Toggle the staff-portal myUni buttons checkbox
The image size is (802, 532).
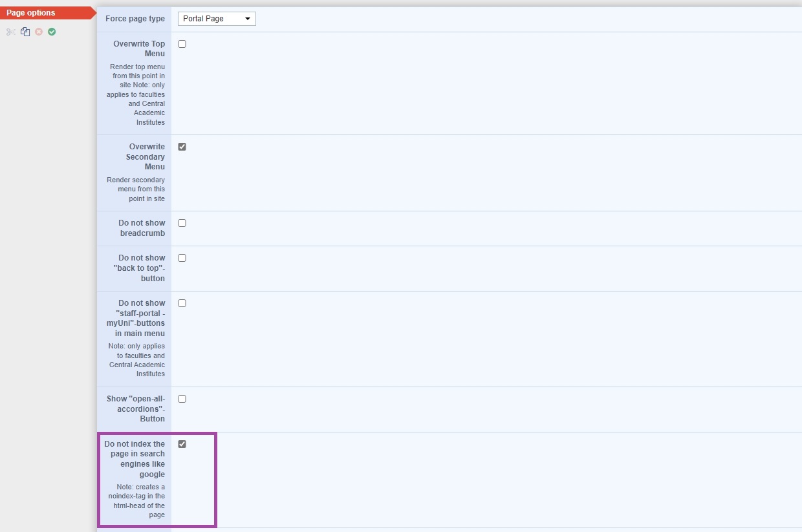pos(182,303)
